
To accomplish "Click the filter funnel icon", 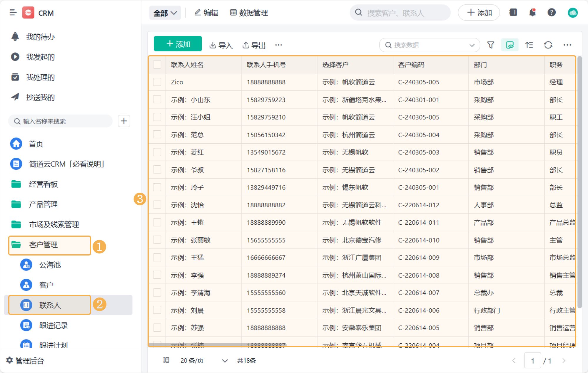I will [490, 45].
